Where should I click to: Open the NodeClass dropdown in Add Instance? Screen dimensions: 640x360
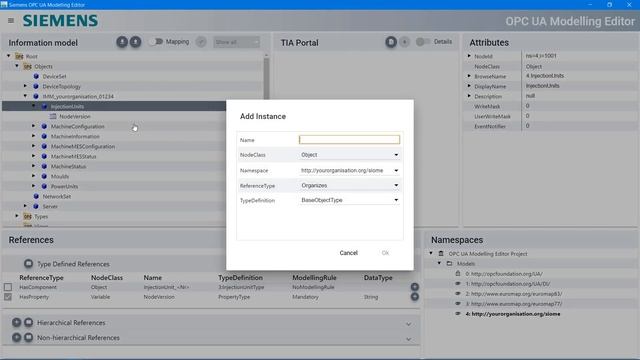(x=349, y=155)
